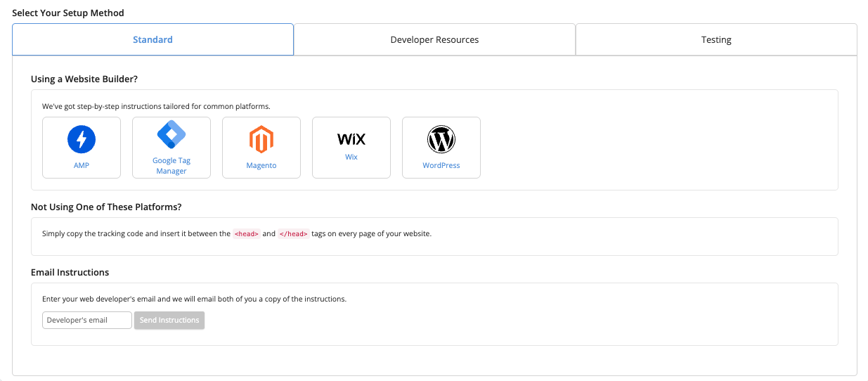Click the AMP text link
The width and height of the screenshot is (868, 381).
82,166
